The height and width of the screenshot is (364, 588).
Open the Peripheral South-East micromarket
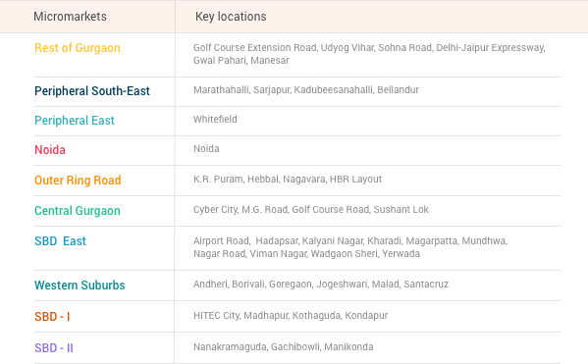(x=92, y=91)
